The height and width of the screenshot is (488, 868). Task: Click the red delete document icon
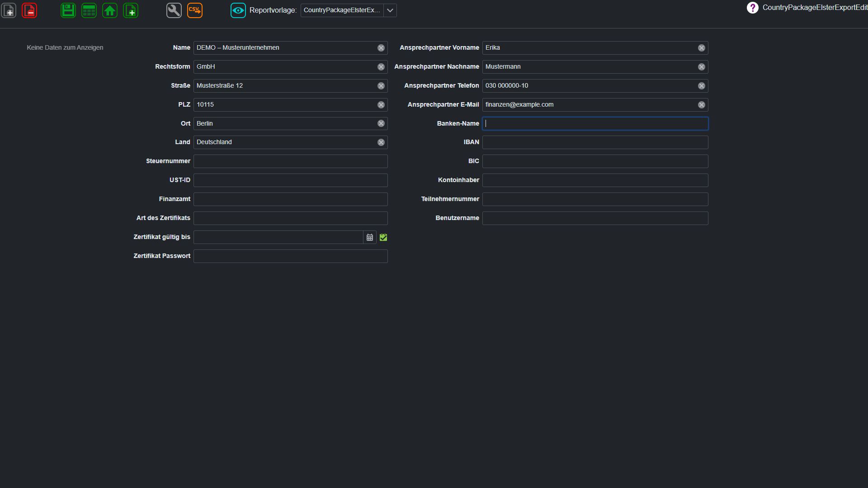click(29, 10)
